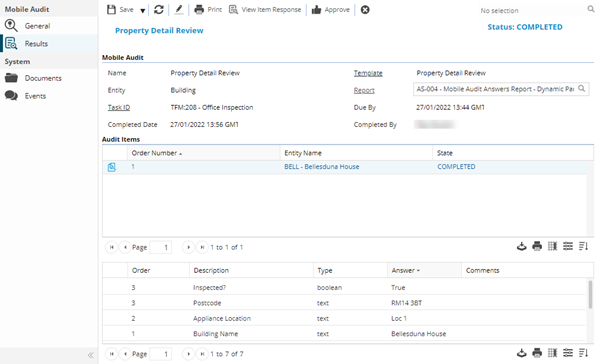Click the Approve thumbs-up button

pos(331,10)
